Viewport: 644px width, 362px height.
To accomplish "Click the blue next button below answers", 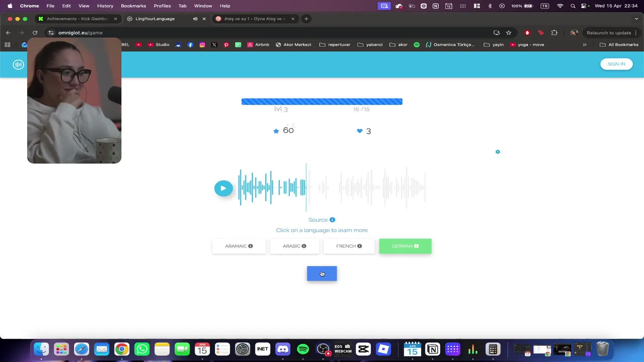I will point(322,274).
